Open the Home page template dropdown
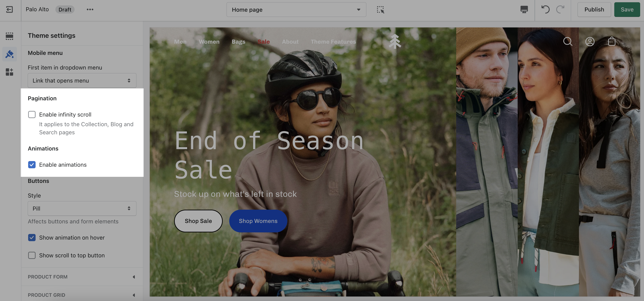The height and width of the screenshot is (301, 644). point(296,9)
